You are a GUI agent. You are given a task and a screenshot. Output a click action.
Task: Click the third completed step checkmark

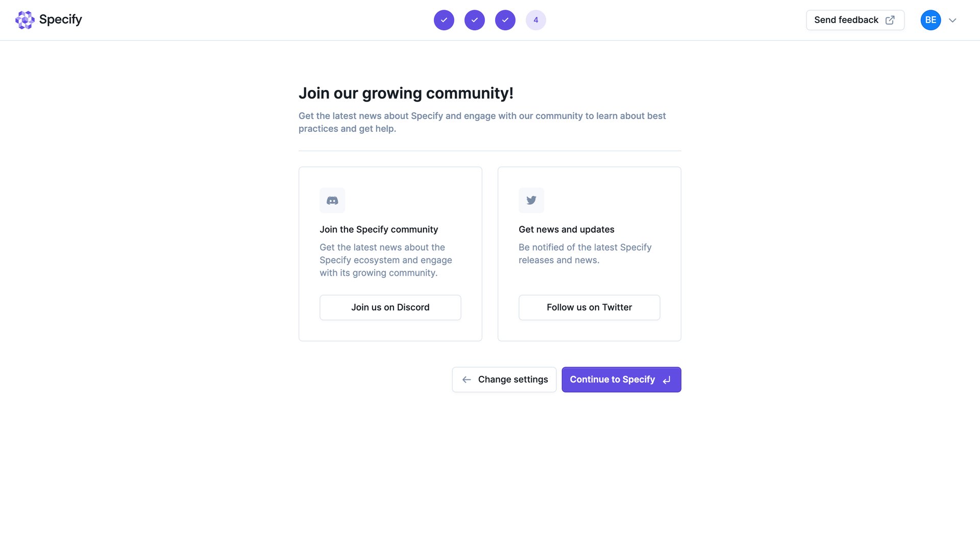coord(505,20)
